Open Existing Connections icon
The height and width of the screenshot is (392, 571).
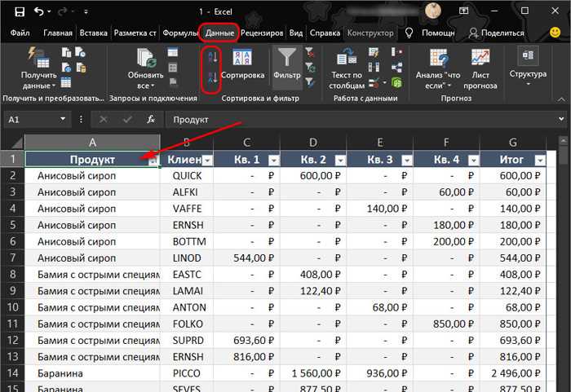point(81,68)
